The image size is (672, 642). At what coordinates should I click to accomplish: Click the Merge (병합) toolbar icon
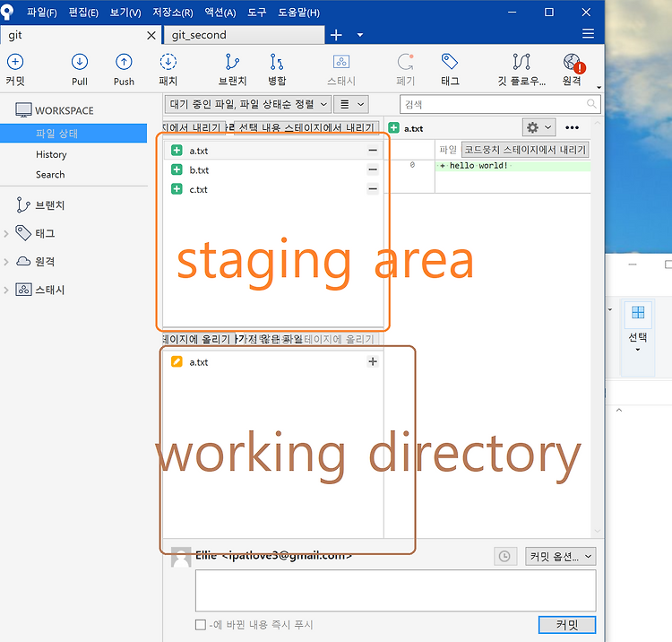point(277,62)
